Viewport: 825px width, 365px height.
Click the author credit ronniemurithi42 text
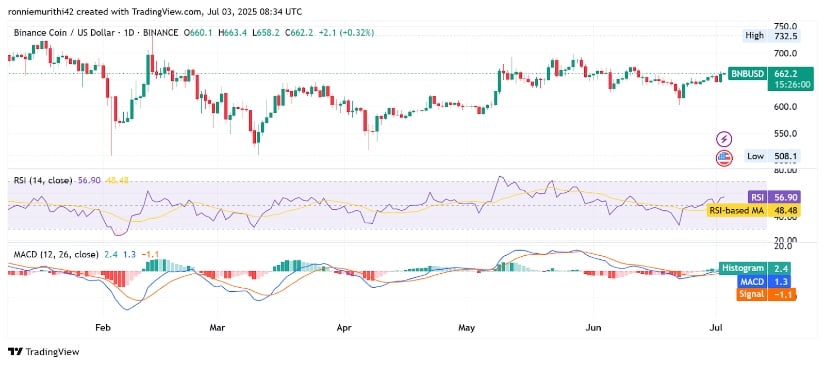pyautogui.click(x=42, y=11)
